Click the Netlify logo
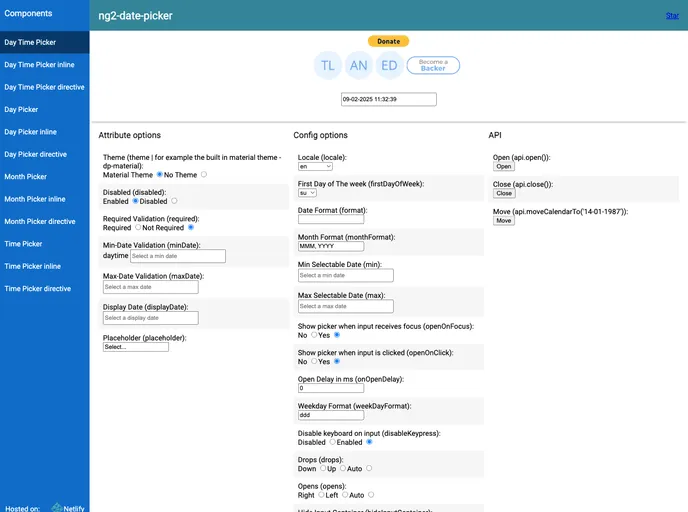The width and height of the screenshot is (688, 512). [x=68, y=508]
